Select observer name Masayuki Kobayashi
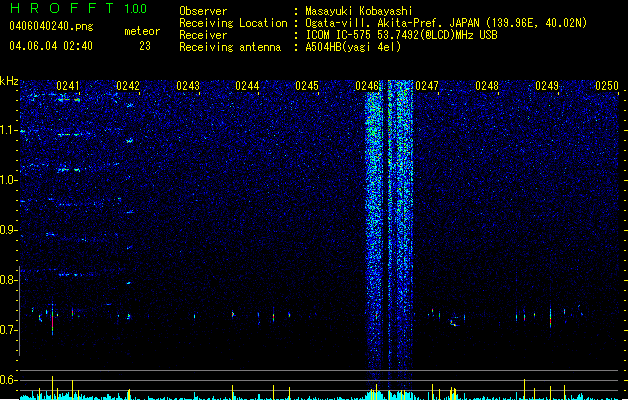The width and height of the screenshot is (629, 400). coord(359,11)
